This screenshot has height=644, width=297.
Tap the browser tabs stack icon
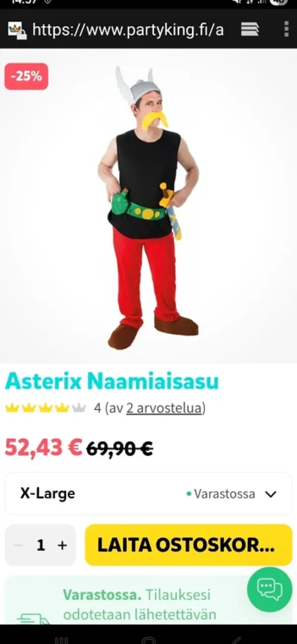tap(250, 29)
